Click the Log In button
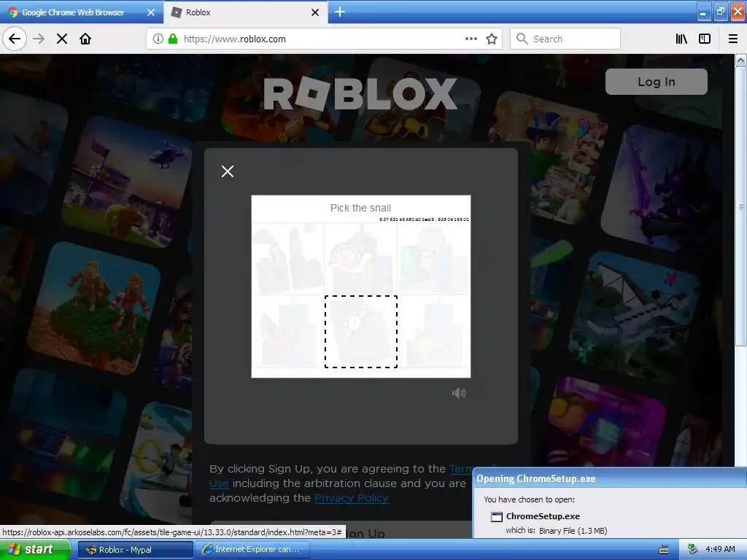The width and height of the screenshot is (747, 560). click(656, 82)
